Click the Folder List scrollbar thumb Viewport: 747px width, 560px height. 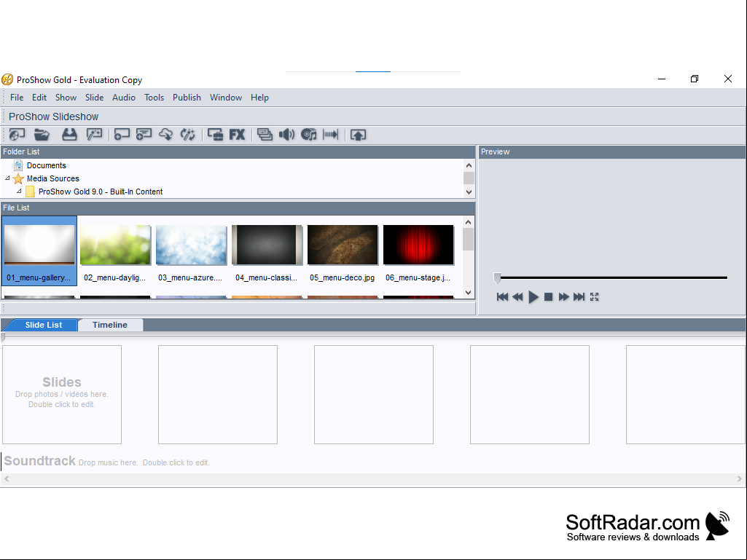click(469, 178)
